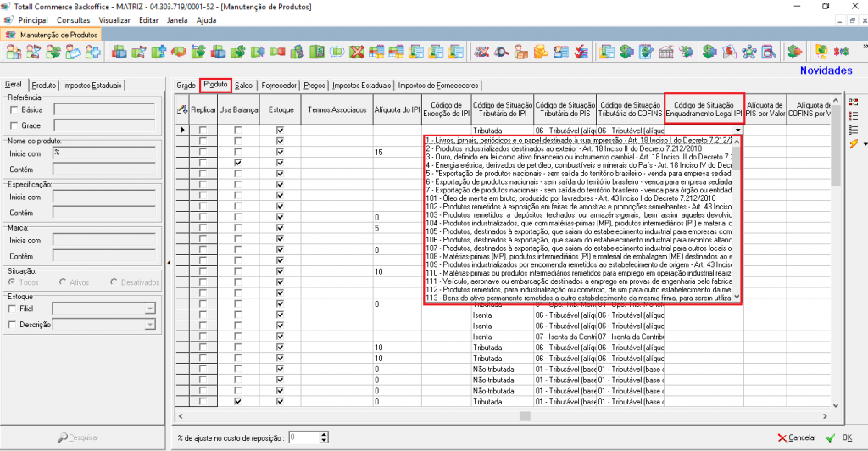
Task: Open the Consultas menu
Action: tap(73, 19)
